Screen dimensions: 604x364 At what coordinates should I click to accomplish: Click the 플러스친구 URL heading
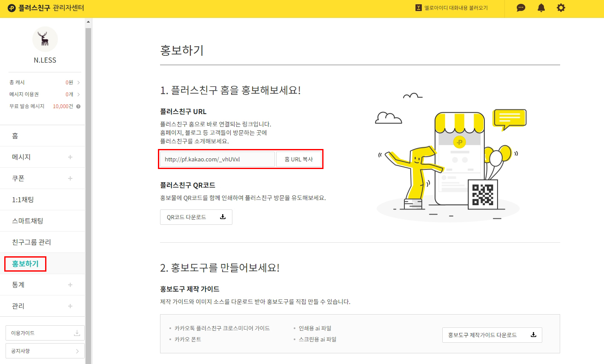[183, 112]
